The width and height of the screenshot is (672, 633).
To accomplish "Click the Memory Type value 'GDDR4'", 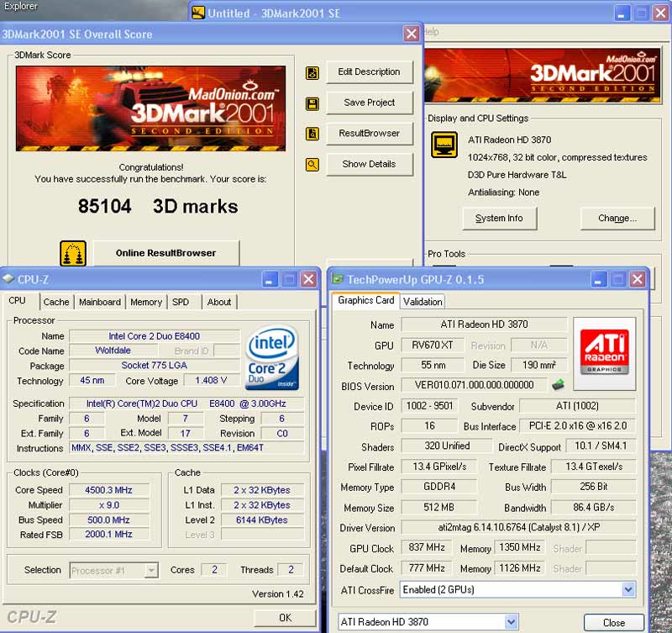I will point(439,487).
